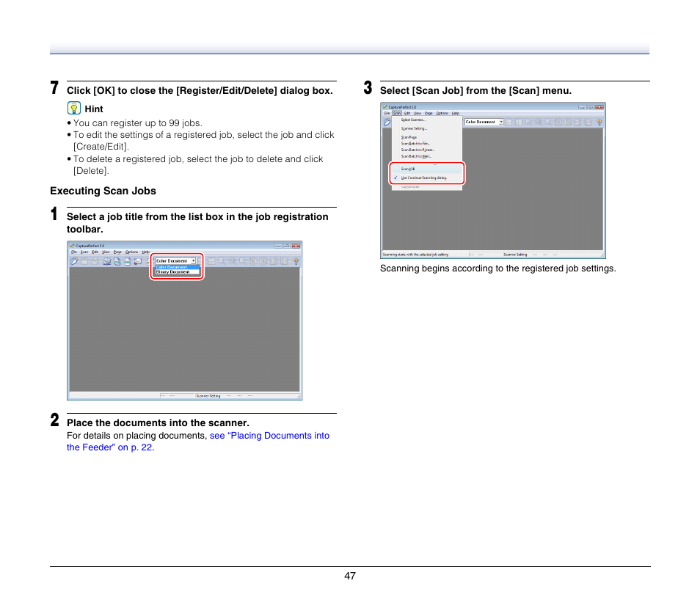Image resolution: width=700 pixels, height=600 pixels.
Task: Click the Help menu in the step 3 window
Action: (x=456, y=114)
